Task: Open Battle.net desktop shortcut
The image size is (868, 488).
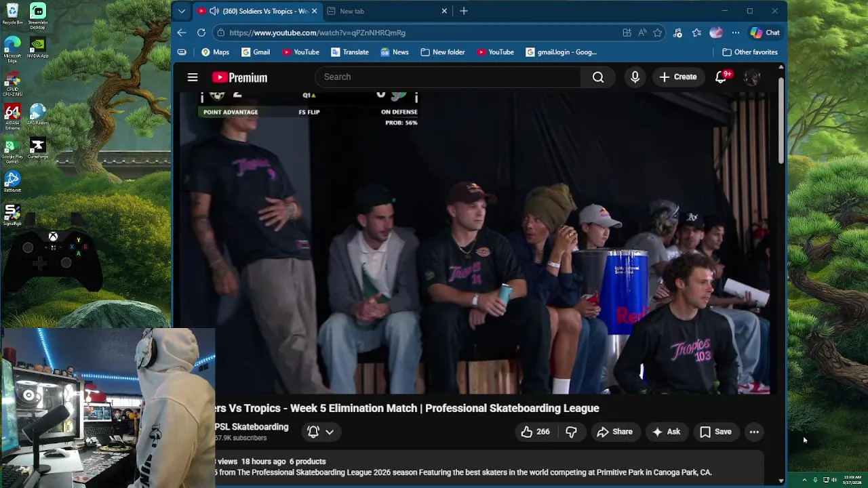Action: (x=12, y=182)
